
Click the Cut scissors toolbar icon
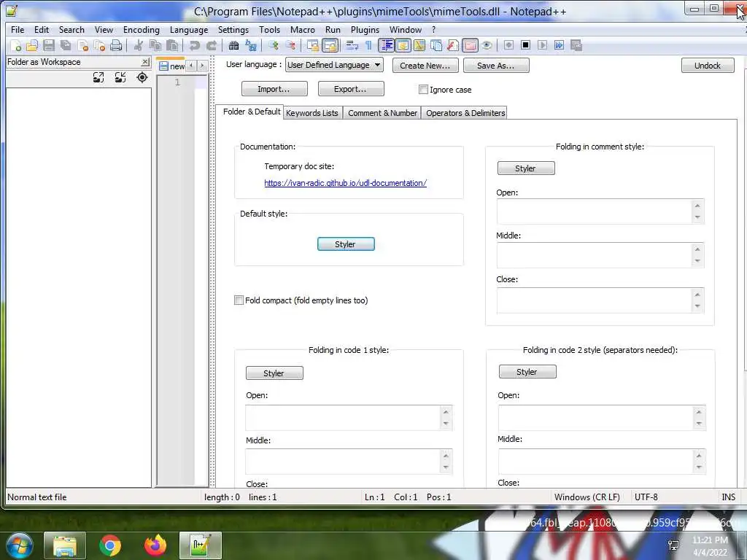point(138,45)
